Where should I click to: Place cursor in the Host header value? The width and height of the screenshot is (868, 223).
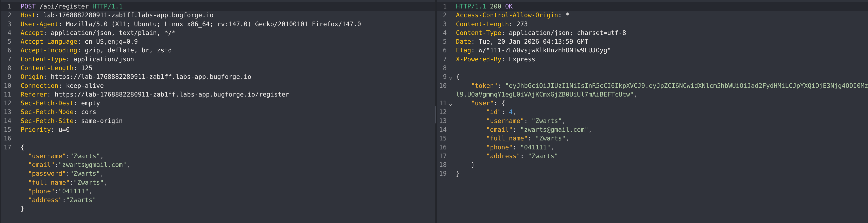(x=128, y=15)
